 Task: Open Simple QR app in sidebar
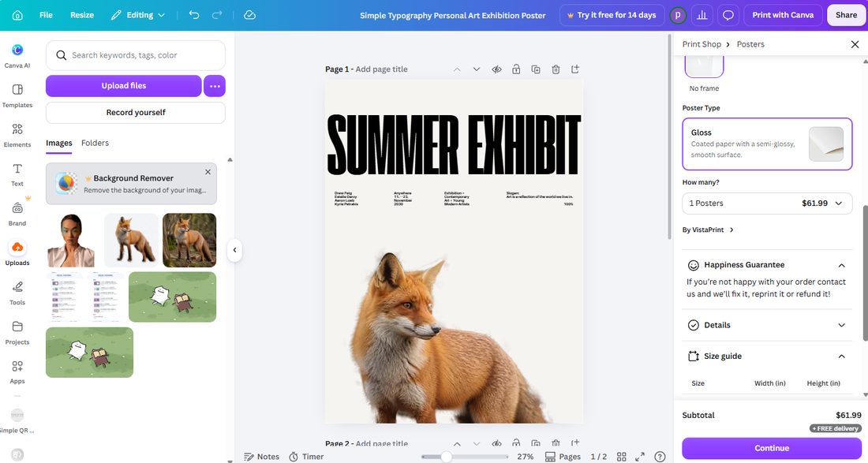pyautogui.click(x=17, y=420)
